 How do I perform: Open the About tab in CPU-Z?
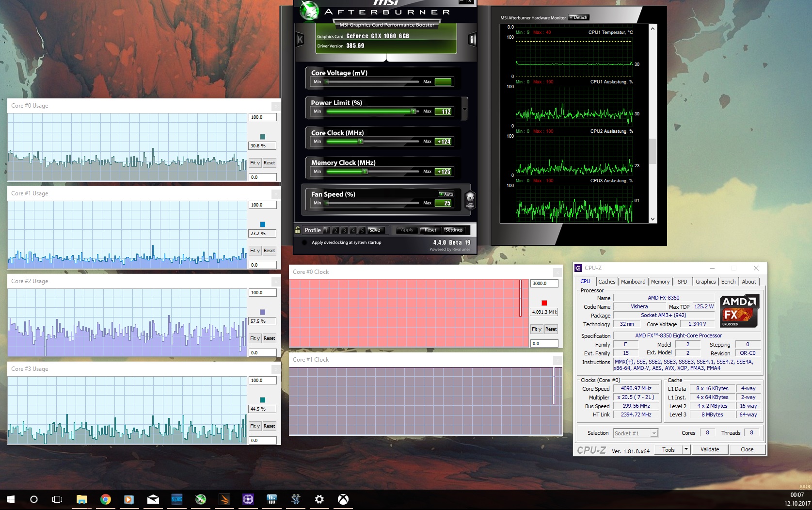click(x=749, y=282)
